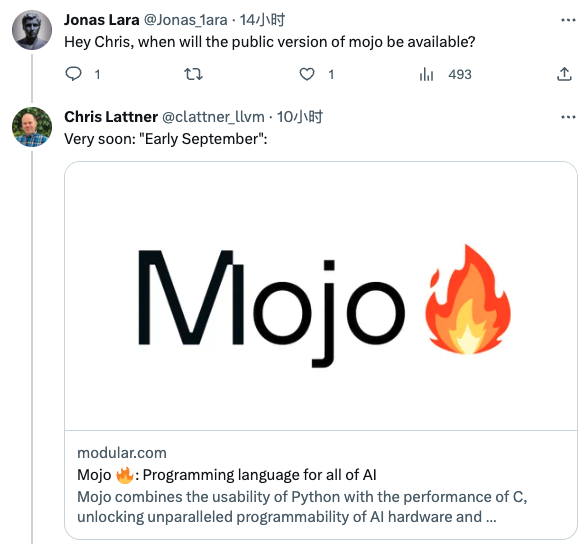Open the 10小时 timestamp link

300,117
